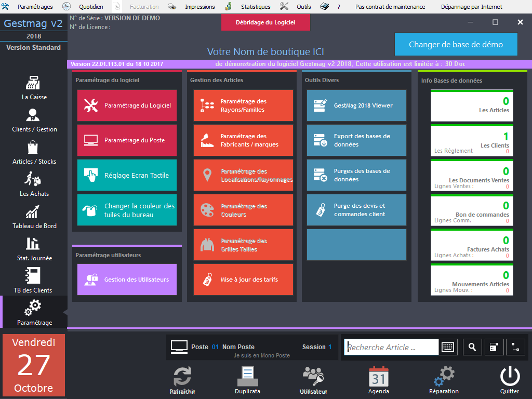This screenshot has height=399, width=532.
Task: Open on-screen keyboard next to search
Action: pos(448,347)
